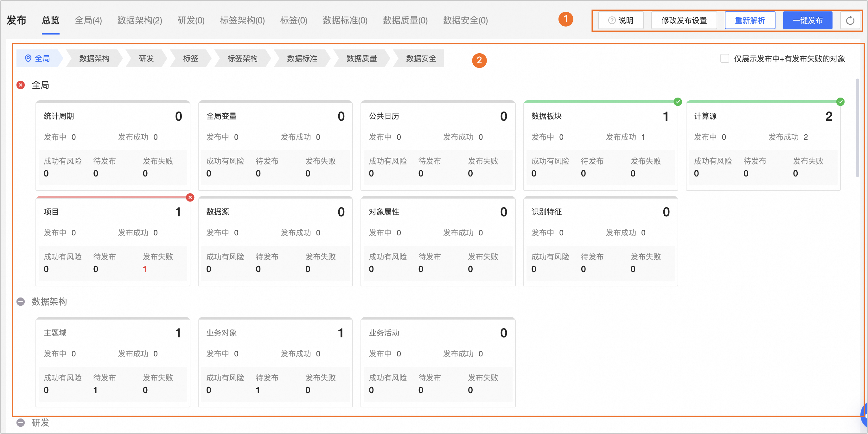
Task: Click red failed count in 项目 card
Action: coord(145,269)
